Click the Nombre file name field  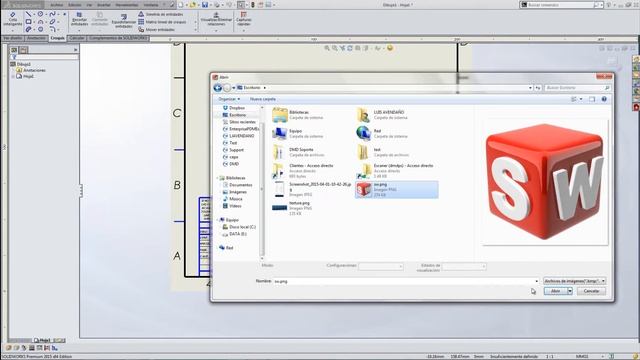tap(407, 281)
